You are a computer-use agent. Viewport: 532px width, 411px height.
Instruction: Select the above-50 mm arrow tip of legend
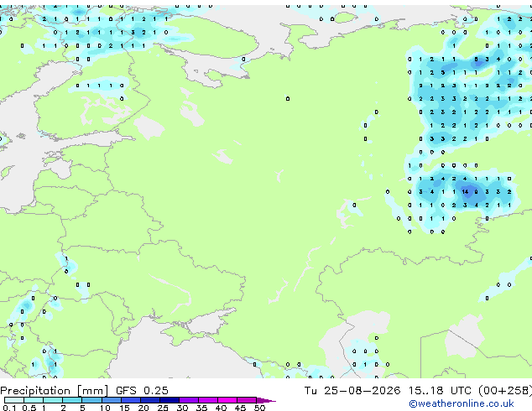point(266,400)
